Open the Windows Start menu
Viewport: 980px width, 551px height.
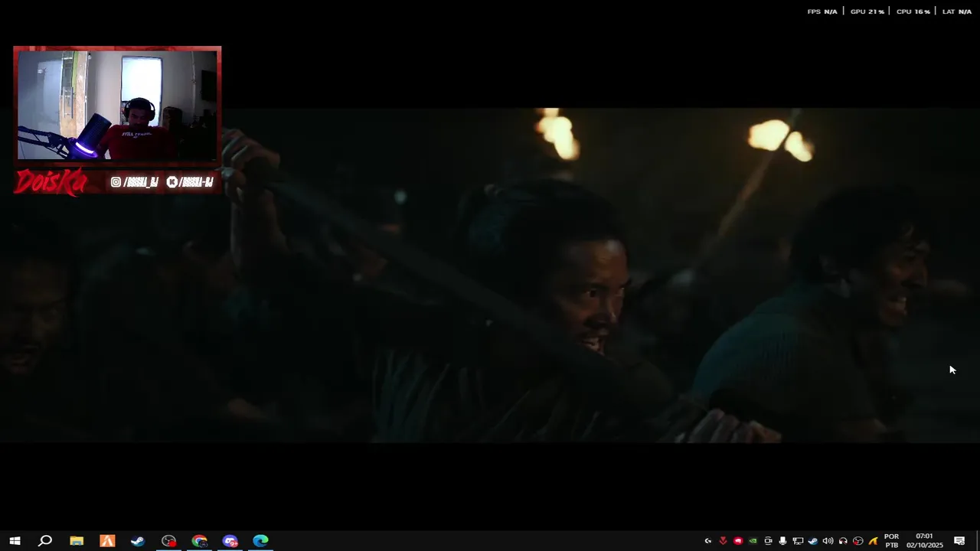15,541
